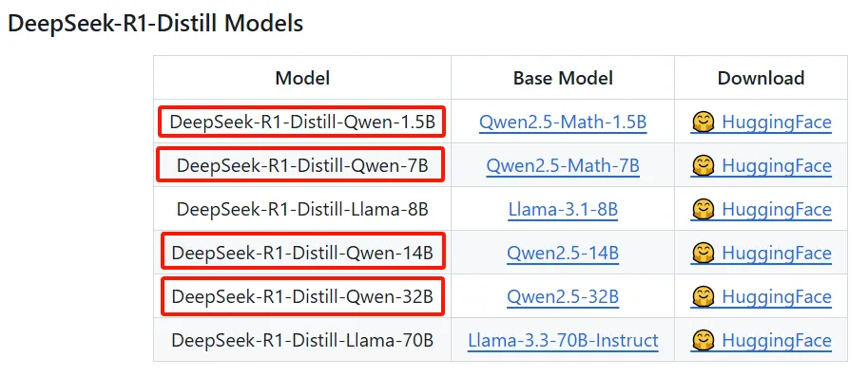Viewport: 868px width, 377px height.
Task: Click the DeepSeek-R1-Distill Models heading
Action: tap(156, 24)
